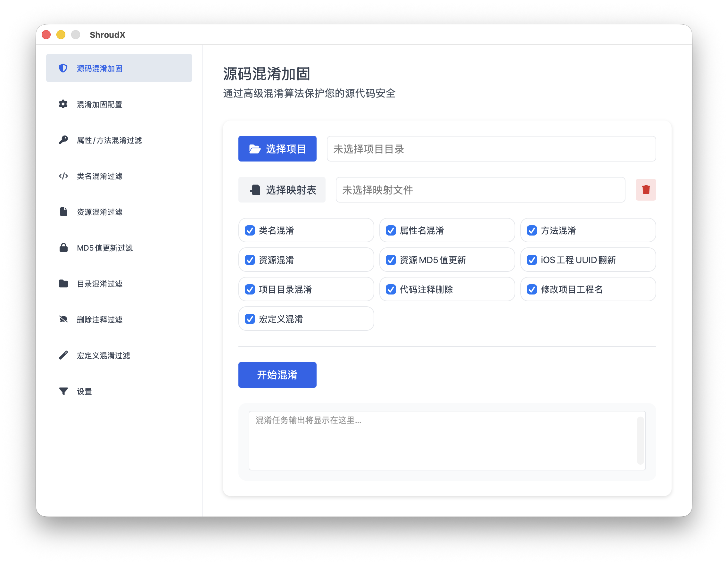Switch to 资源混淆过滤 page
The height and width of the screenshot is (564, 728).
point(119,212)
